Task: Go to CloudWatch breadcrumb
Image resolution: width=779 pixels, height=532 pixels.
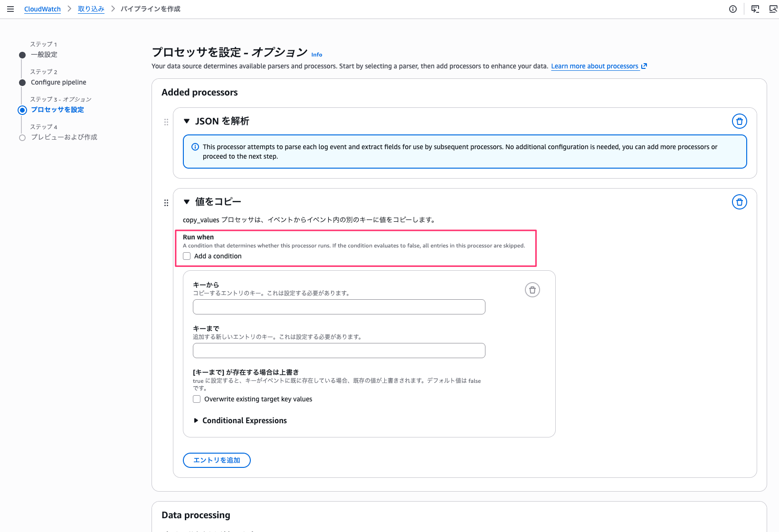Action: pos(42,9)
